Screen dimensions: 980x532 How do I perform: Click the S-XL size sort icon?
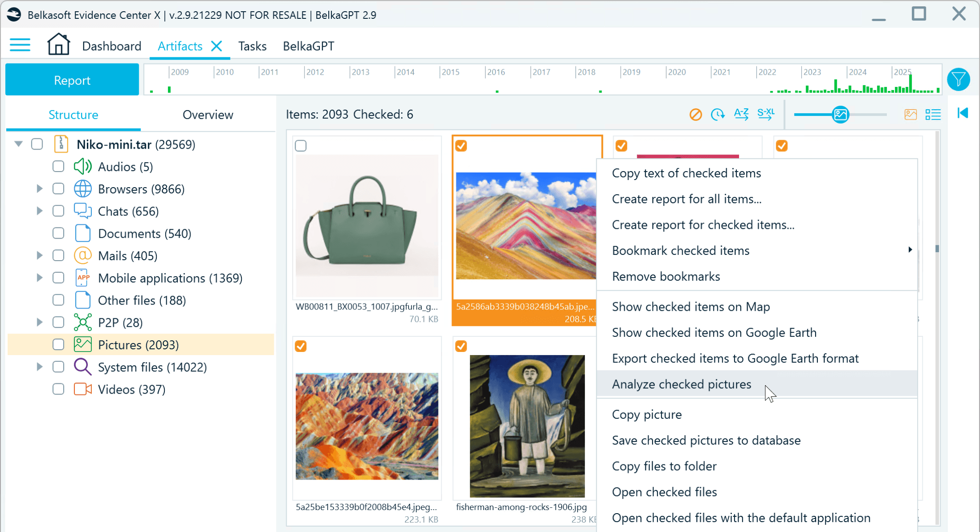click(x=765, y=114)
